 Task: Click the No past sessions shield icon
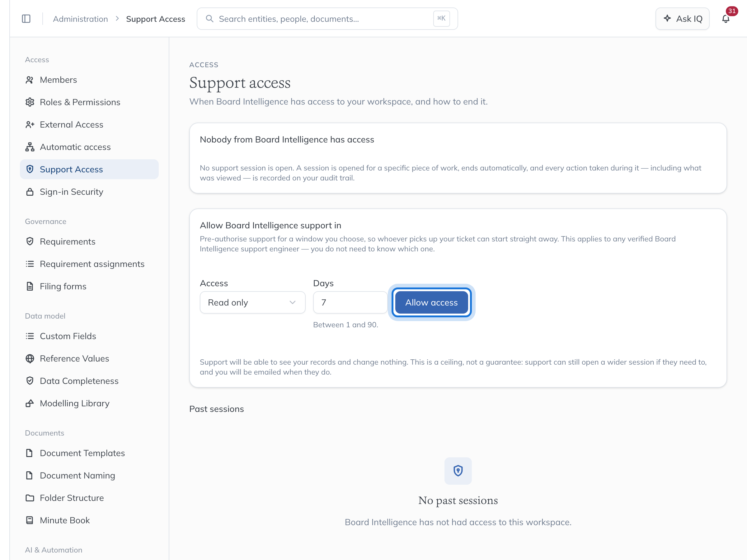pyautogui.click(x=458, y=471)
